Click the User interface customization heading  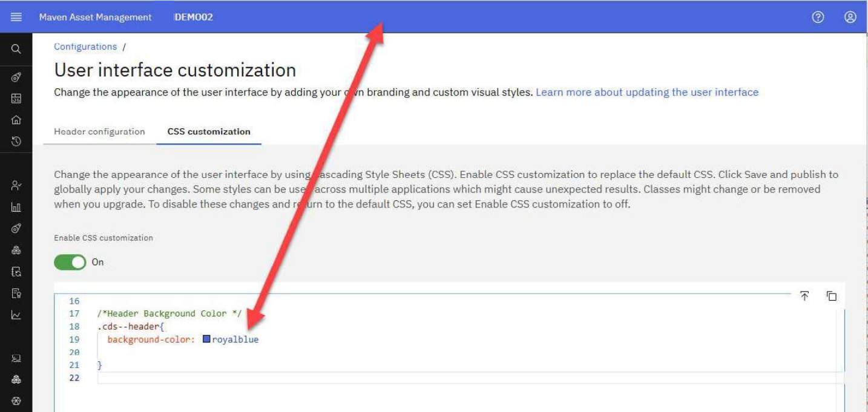[x=175, y=70]
